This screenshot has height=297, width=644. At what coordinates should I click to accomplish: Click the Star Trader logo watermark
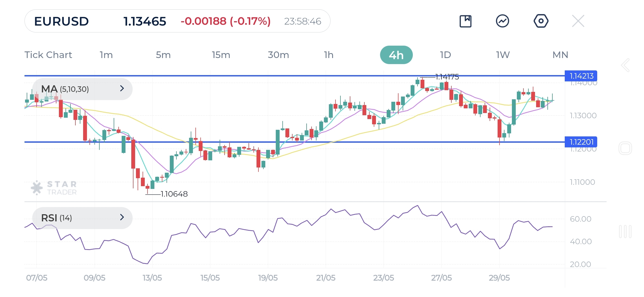point(54,188)
